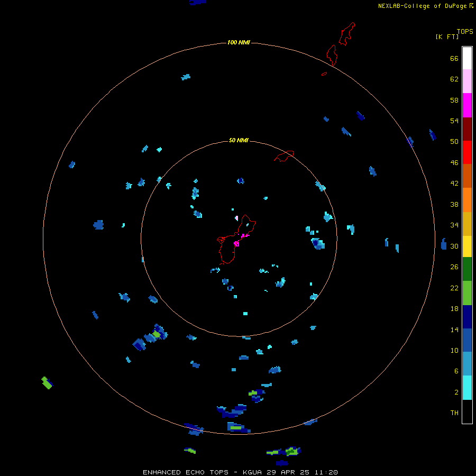Click the "50 NMI" range ring label
Image resolution: width=476 pixels, height=476 pixels.
pos(239,140)
